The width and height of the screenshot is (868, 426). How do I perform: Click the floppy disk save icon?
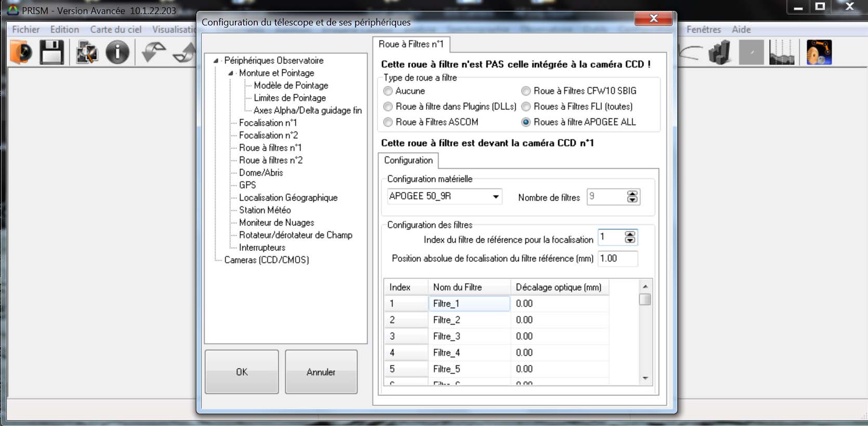point(51,52)
